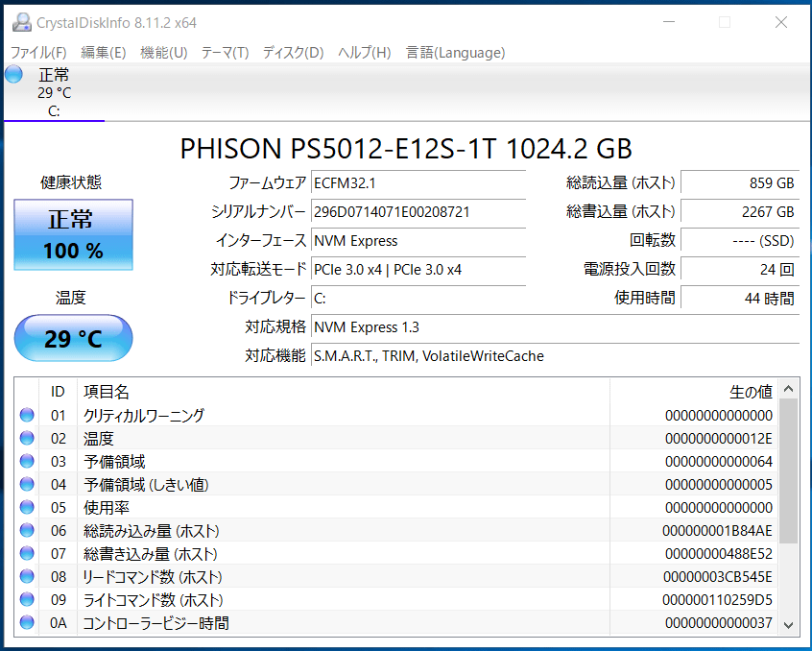Click the 29 °C temperature button
This screenshot has height=651, width=812.
73,338
